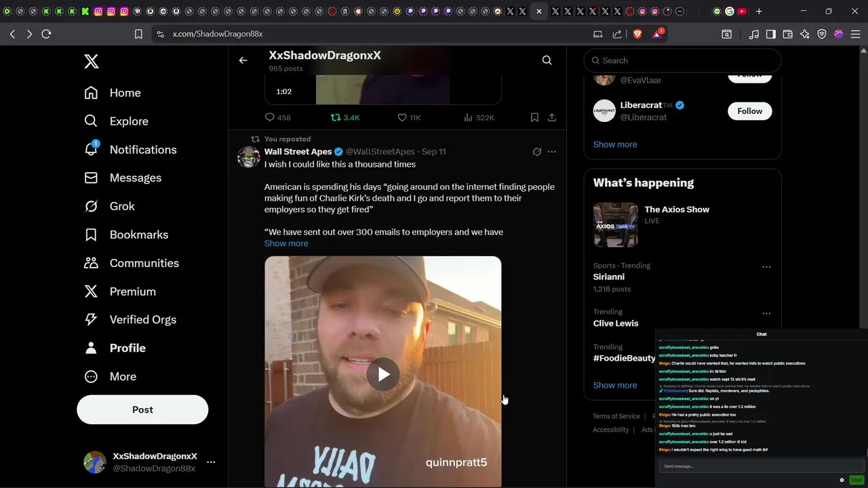Open Wall Street Apes avatar

pos(249,157)
